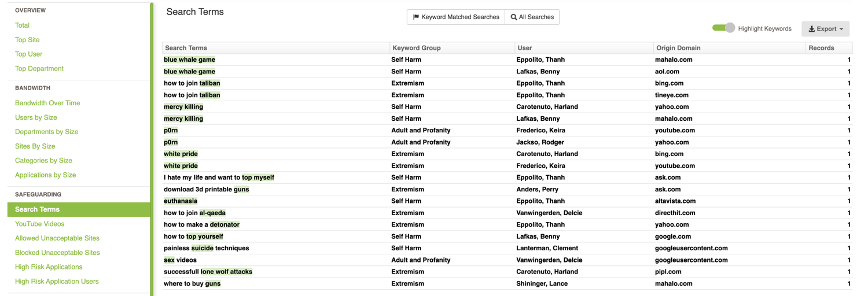Select Search Terms in the sidebar
868x296 pixels.
coord(79,210)
